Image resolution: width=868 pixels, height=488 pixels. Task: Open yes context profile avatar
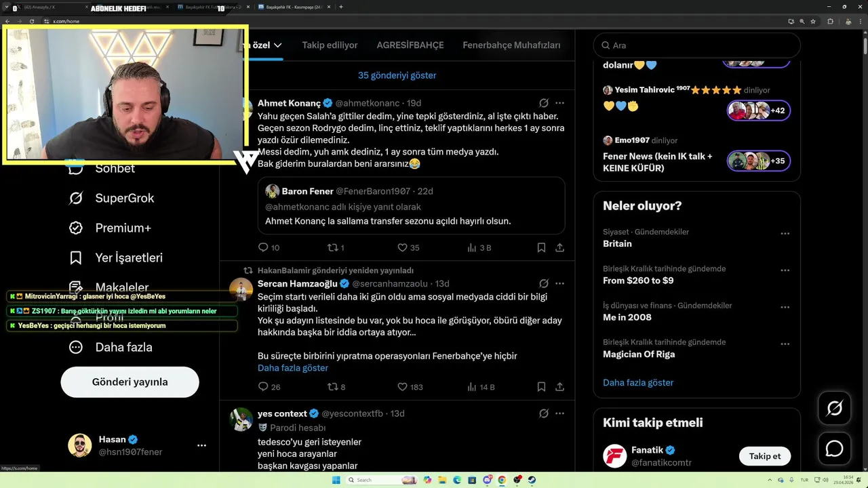tap(241, 420)
